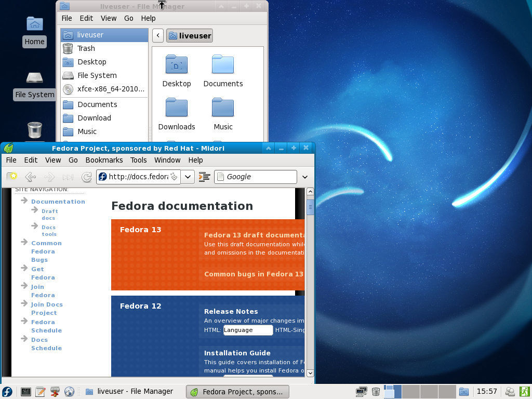
Task: Open the Window menu in Midori
Action: [167, 160]
